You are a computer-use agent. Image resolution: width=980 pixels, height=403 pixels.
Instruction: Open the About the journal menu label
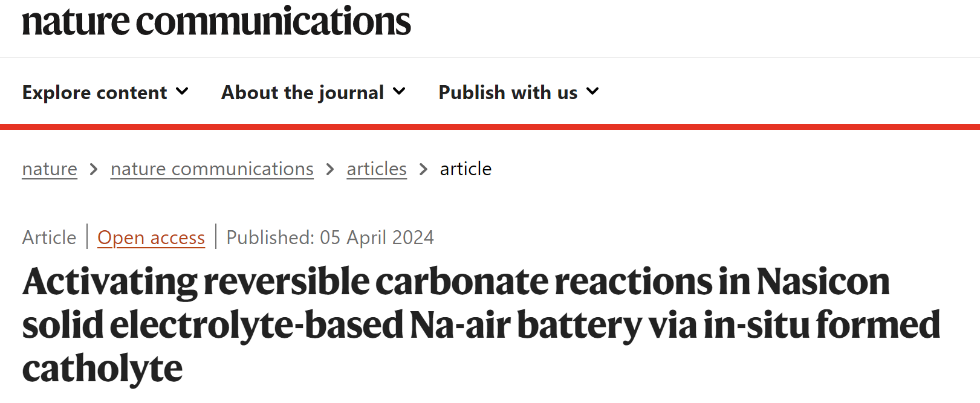click(x=302, y=92)
